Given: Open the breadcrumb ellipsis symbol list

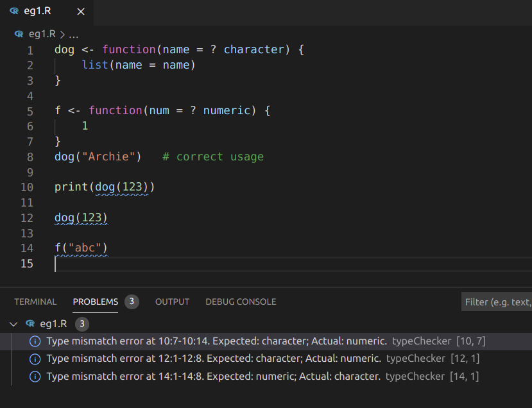Looking at the screenshot, I should pyautogui.click(x=74, y=35).
